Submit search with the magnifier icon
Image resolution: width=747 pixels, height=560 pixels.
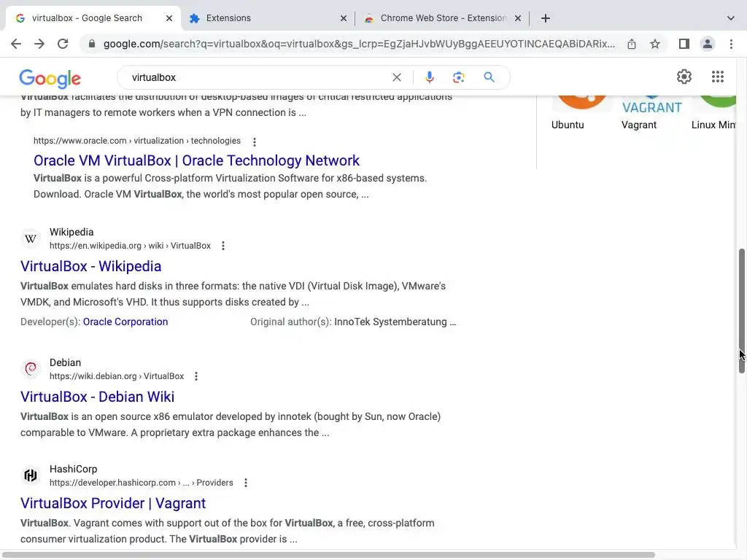(489, 77)
